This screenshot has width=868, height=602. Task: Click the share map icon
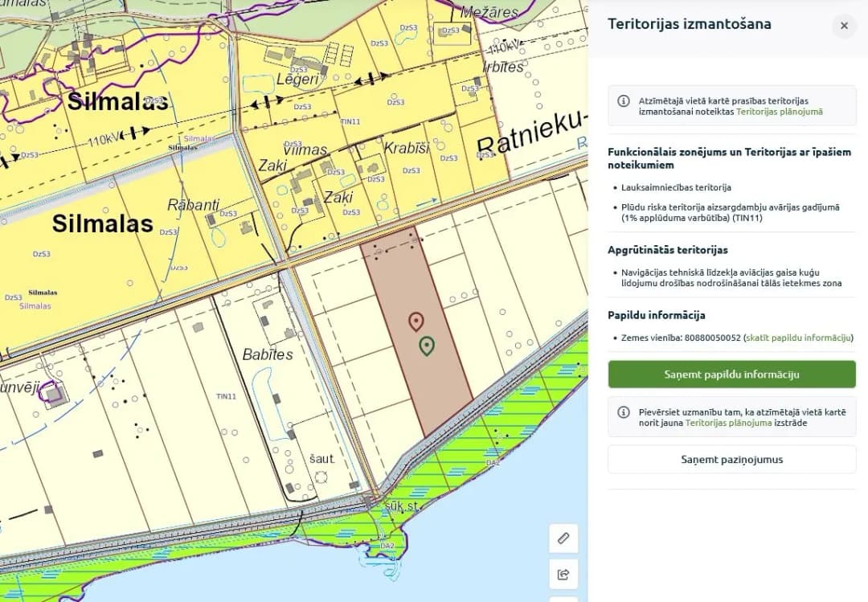(x=563, y=574)
